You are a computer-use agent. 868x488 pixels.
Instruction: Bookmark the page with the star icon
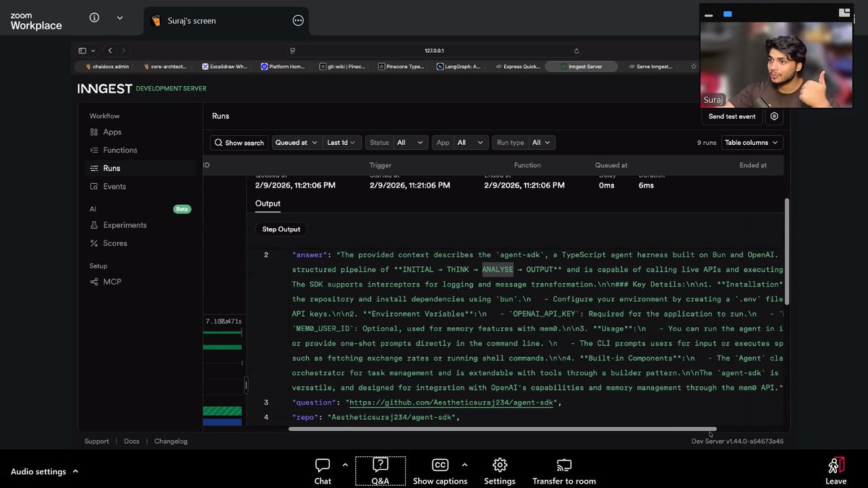pos(694,66)
